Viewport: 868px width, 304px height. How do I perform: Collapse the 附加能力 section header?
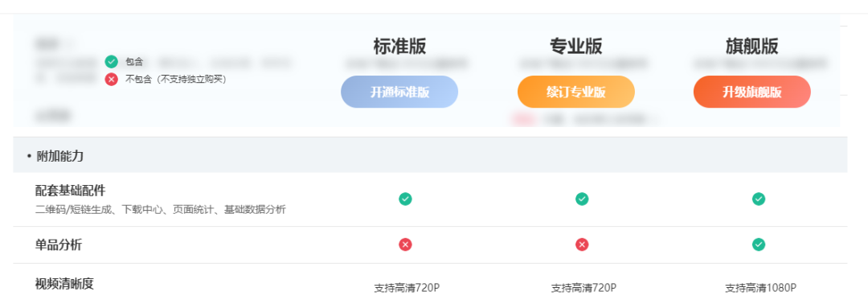(430, 155)
